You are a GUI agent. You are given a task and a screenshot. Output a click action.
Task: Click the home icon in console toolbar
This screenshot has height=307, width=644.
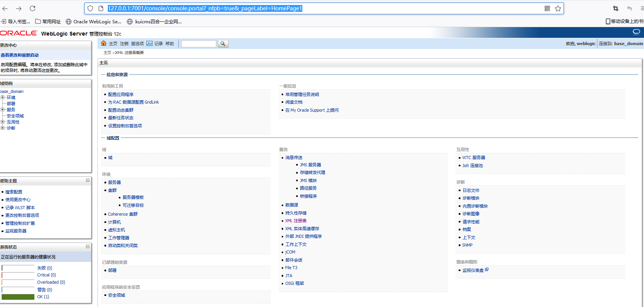click(x=104, y=43)
